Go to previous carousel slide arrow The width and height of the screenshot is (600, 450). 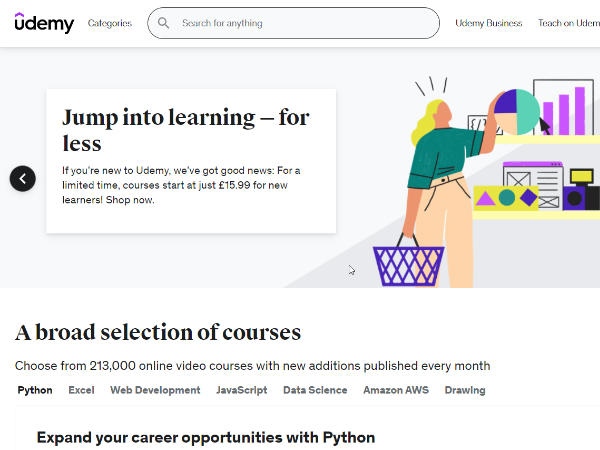[22, 178]
